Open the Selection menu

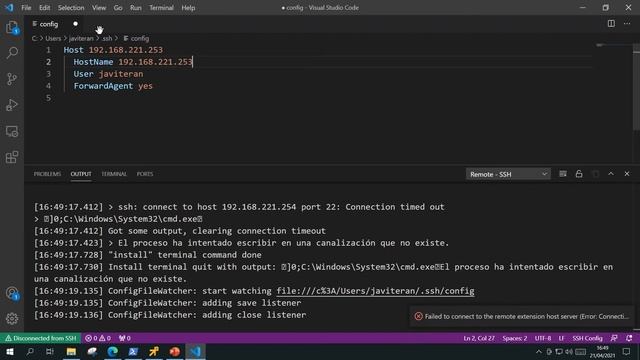click(x=71, y=8)
